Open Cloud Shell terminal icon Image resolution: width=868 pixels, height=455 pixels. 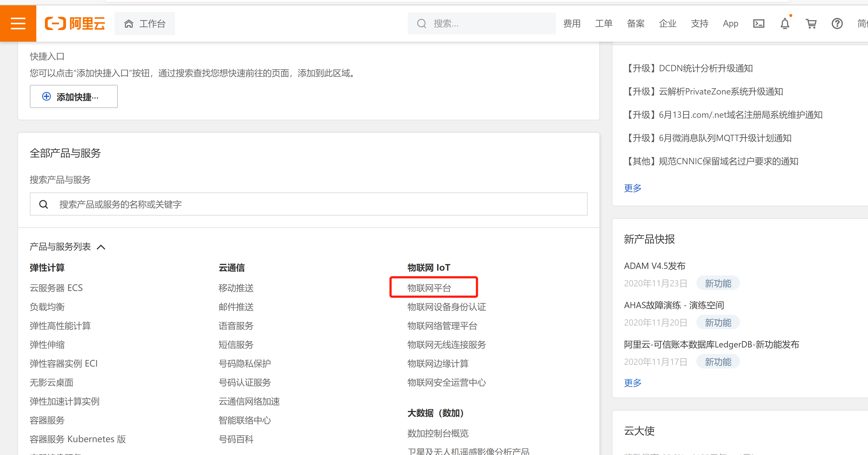coord(759,23)
